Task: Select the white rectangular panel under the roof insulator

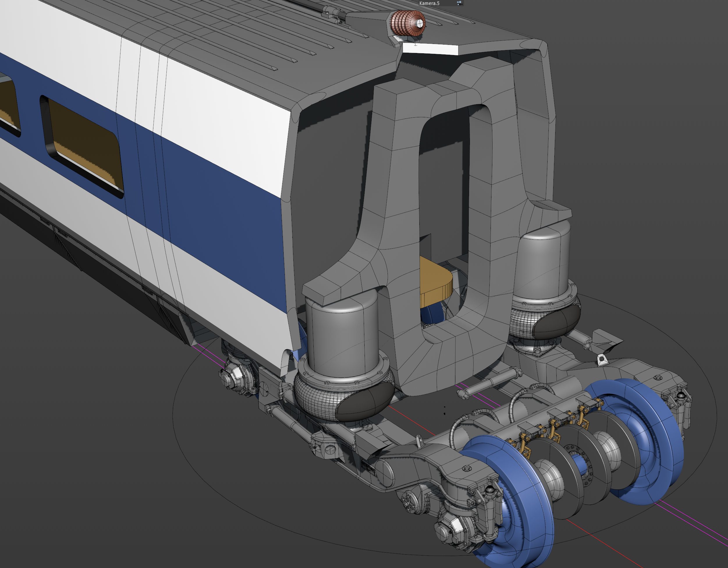Action: (430, 49)
